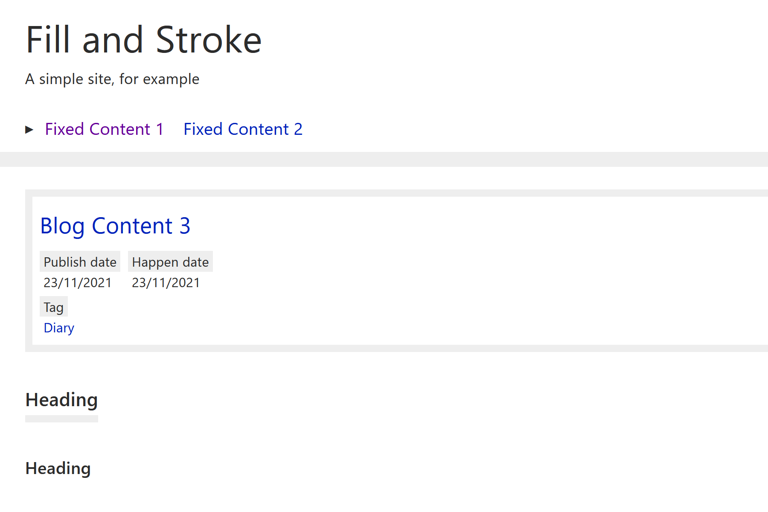Click the date value under Publish date

coord(78,283)
